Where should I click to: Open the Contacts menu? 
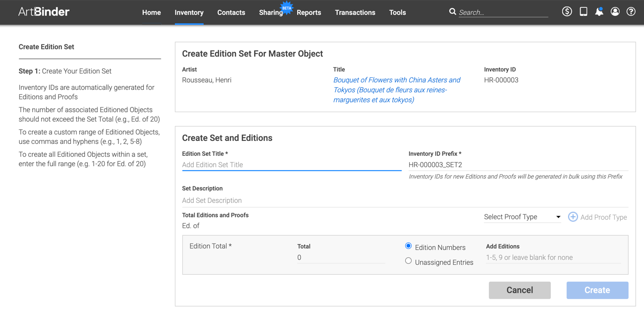231,12
